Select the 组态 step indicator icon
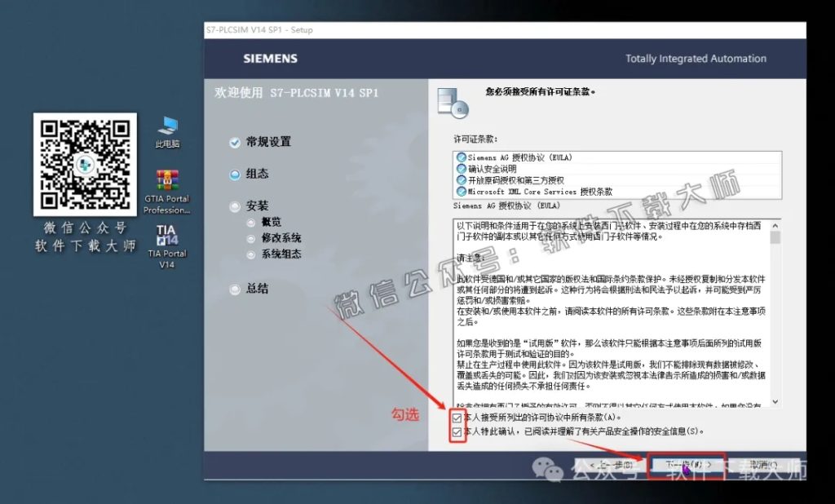Screen dimensions: 835x504 point(235,173)
